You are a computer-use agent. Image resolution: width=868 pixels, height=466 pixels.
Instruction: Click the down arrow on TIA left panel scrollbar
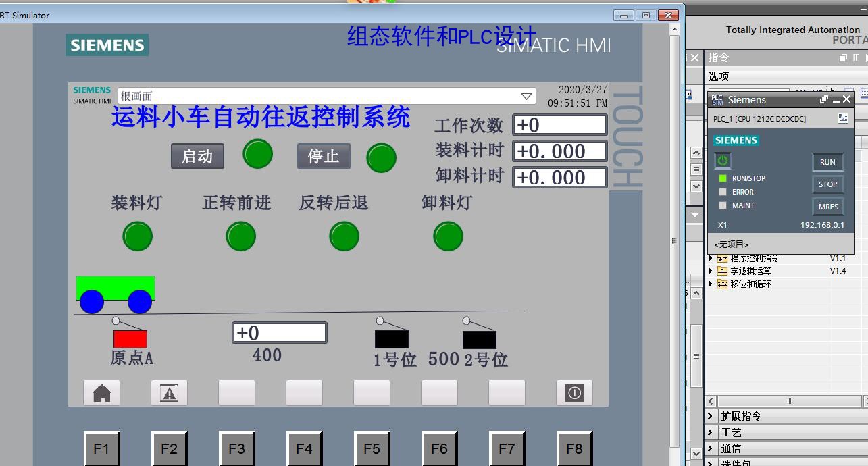pos(696,454)
